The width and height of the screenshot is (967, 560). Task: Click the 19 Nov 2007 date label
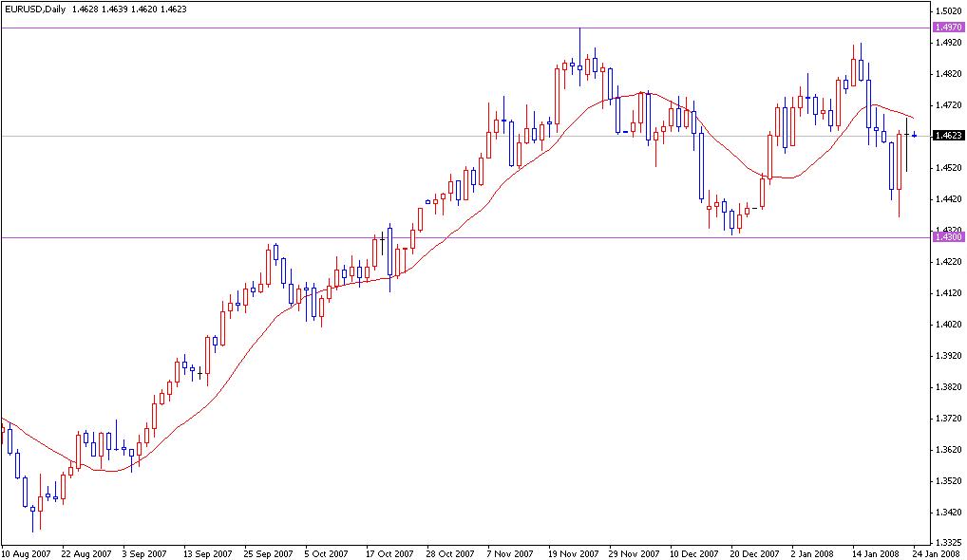click(574, 554)
